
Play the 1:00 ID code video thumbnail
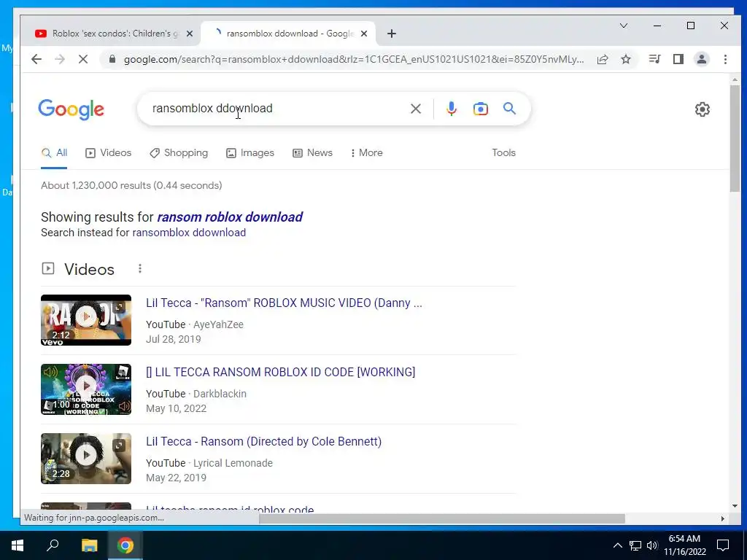(86, 389)
